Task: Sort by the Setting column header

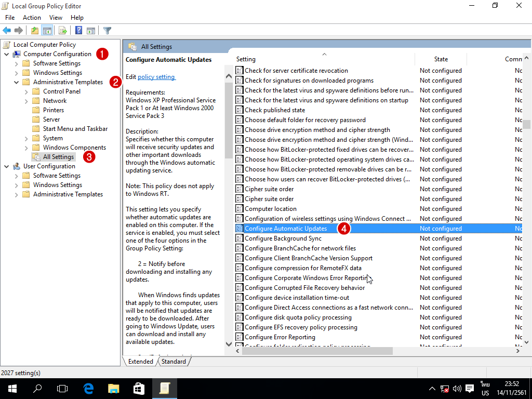Action: tap(324, 59)
